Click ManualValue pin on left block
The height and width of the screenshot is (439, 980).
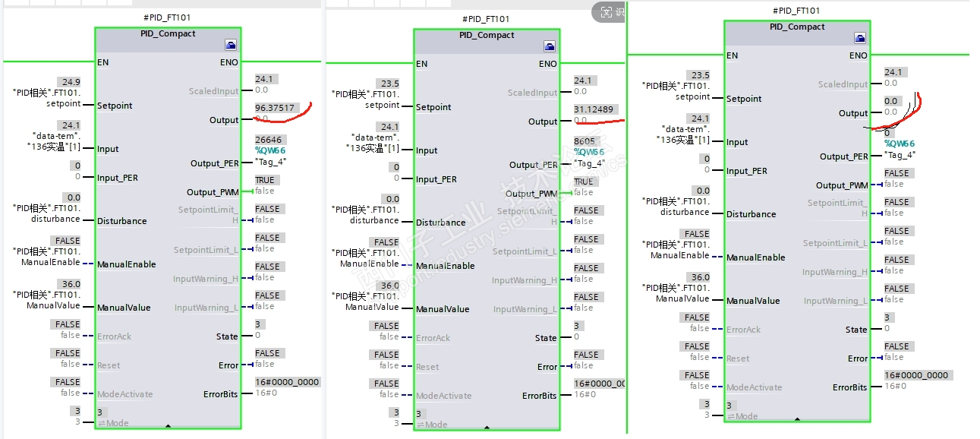point(124,308)
